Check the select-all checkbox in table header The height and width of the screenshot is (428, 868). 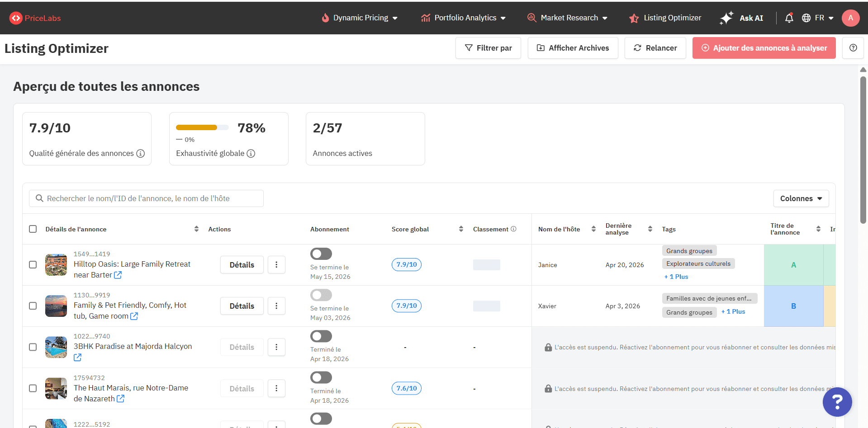pyautogui.click(x=33, y=229)
